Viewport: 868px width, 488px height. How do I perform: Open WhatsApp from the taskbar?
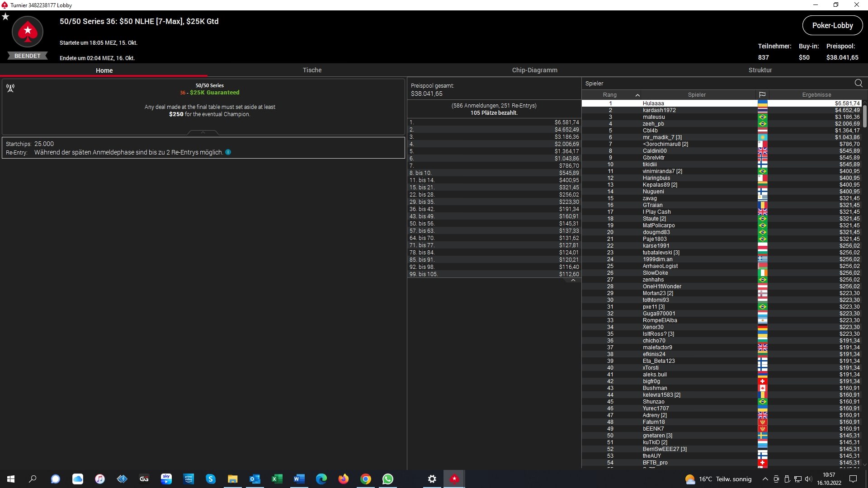pyautogui.click(x=388, y=479)
